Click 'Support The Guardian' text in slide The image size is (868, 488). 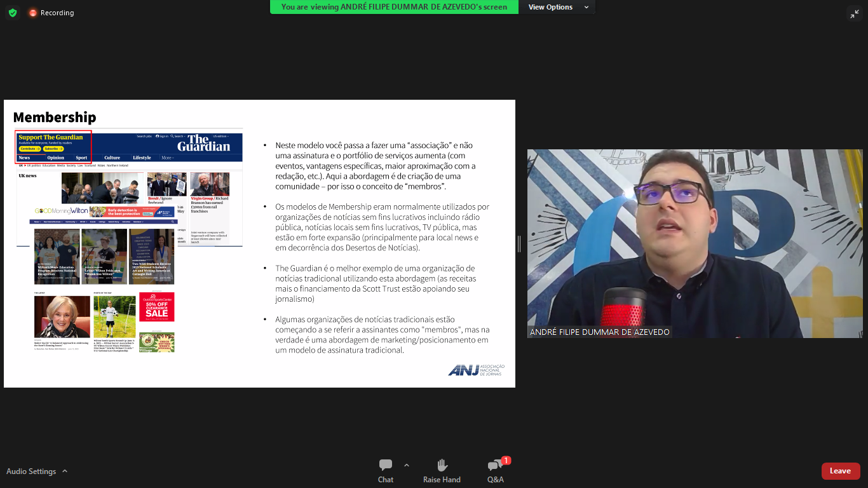51,137
